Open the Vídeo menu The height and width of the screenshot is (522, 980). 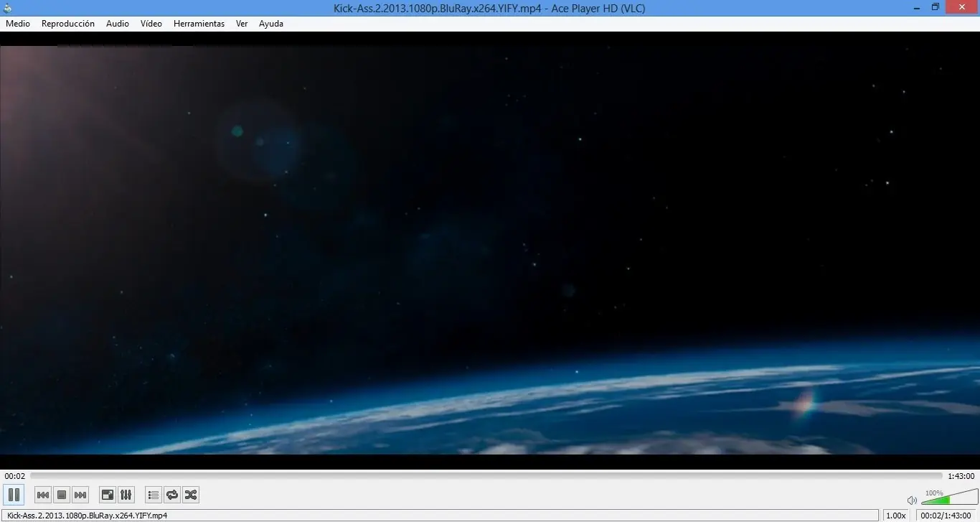coord(151,24)
